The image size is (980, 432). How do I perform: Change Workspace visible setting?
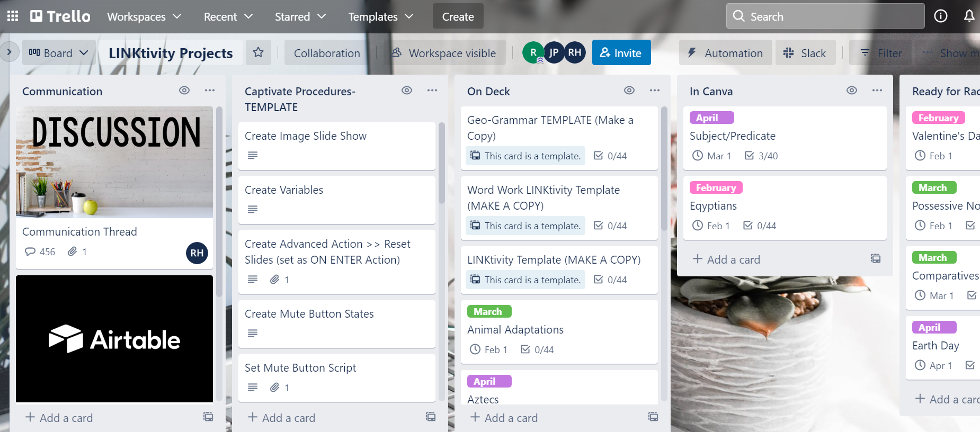444,52
